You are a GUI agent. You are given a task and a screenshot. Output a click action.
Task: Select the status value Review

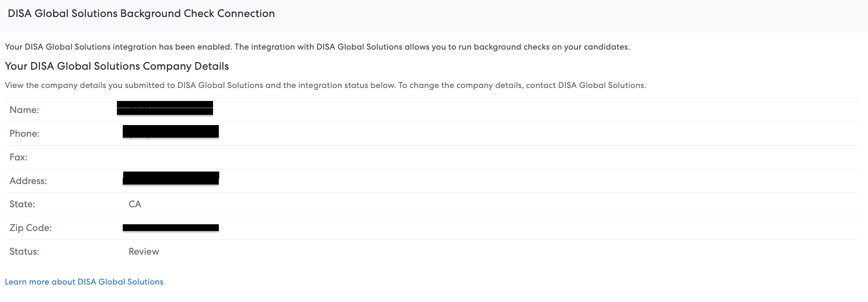(x=144, y=252)
